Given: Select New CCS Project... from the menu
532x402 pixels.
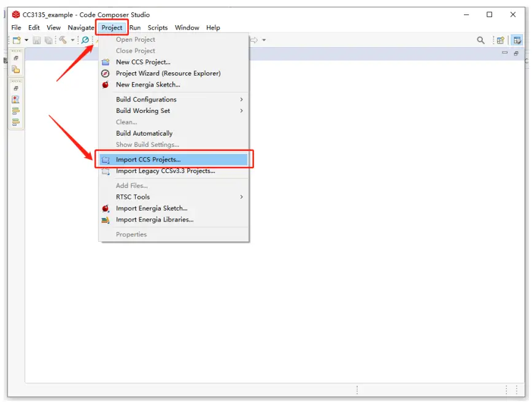Looking at the screenshot, I should pyautogui.click(x=174, y=62).
